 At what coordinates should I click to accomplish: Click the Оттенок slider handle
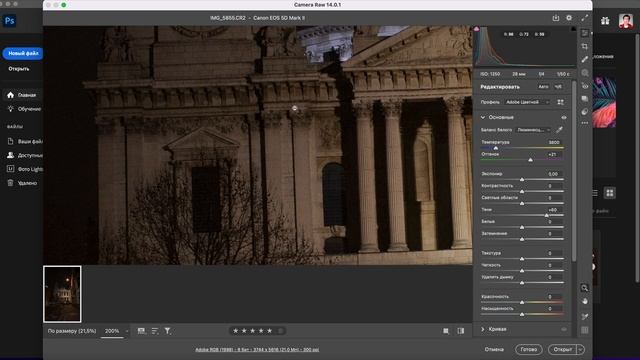pyautogui.click(x=530, y=160)
